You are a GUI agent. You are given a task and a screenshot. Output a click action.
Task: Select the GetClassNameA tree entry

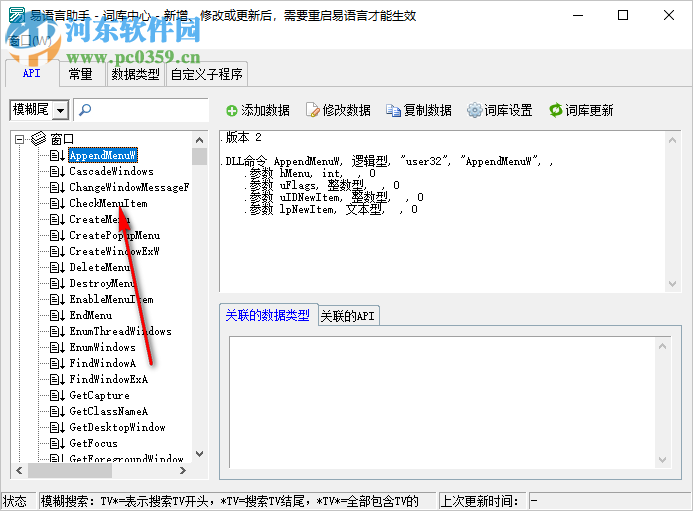(109, 412)
